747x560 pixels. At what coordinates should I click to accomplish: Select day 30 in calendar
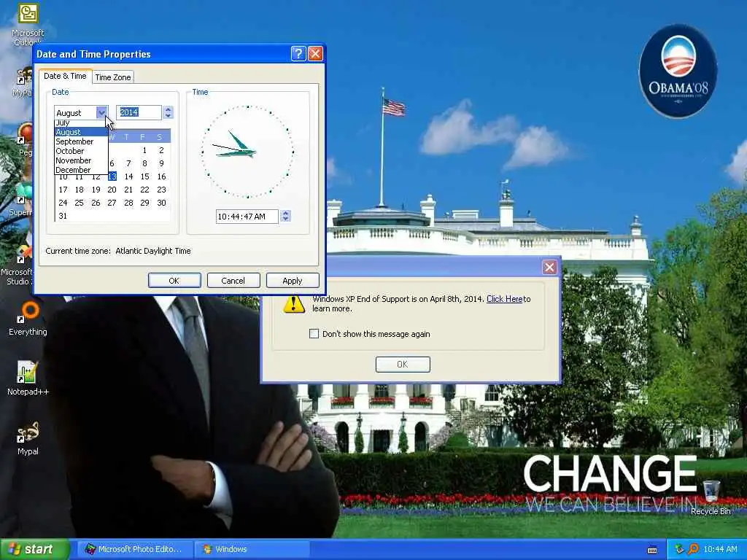[x=161, y=203]
